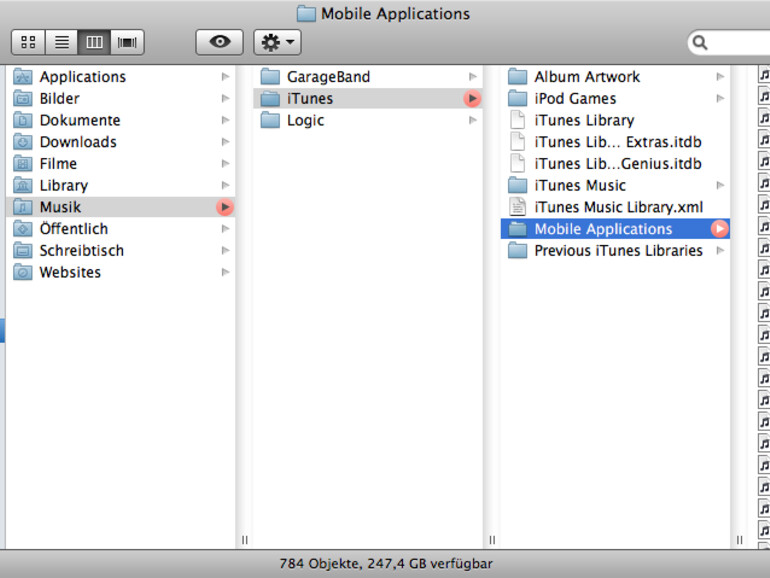Click the magnifying glass search icon
The image size is (770, 578).
point(700,43)
